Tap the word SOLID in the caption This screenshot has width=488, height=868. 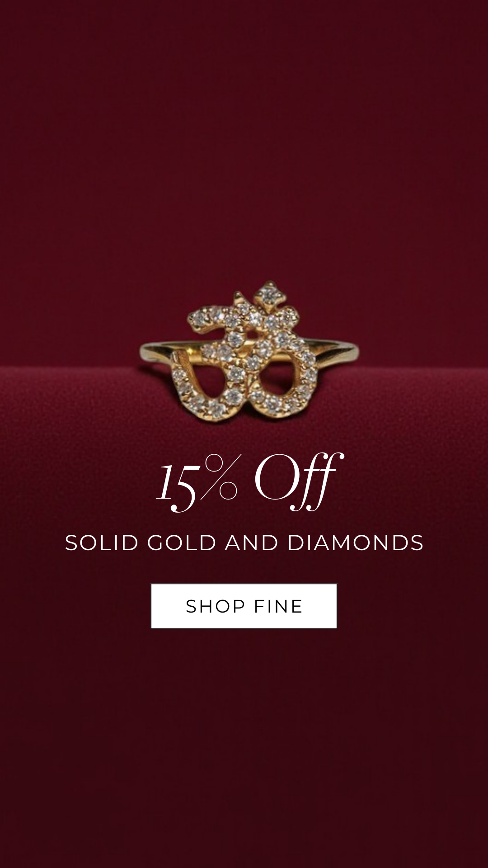[102, 542]
